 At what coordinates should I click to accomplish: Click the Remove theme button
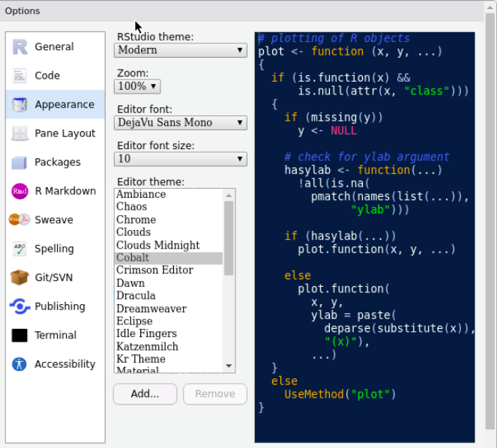(214, 394)
